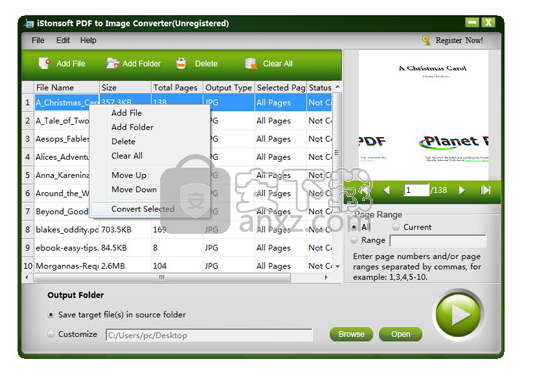Select the Around_the_W file row
Viewport: 536px width, 391px height.
178,193
